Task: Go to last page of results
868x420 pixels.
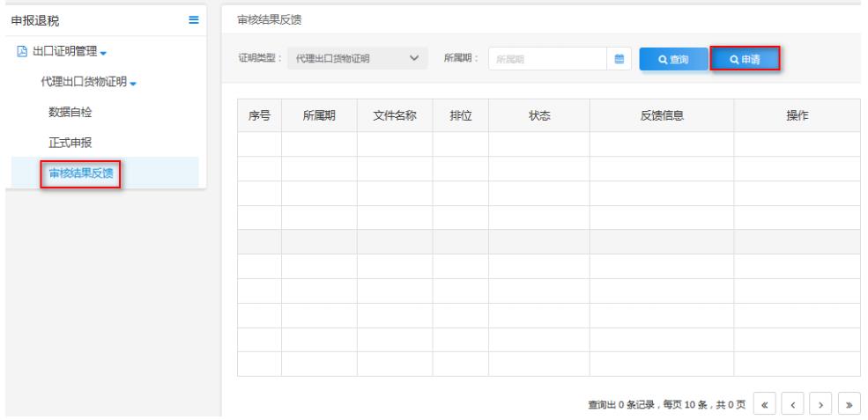Action: point(849,403)
